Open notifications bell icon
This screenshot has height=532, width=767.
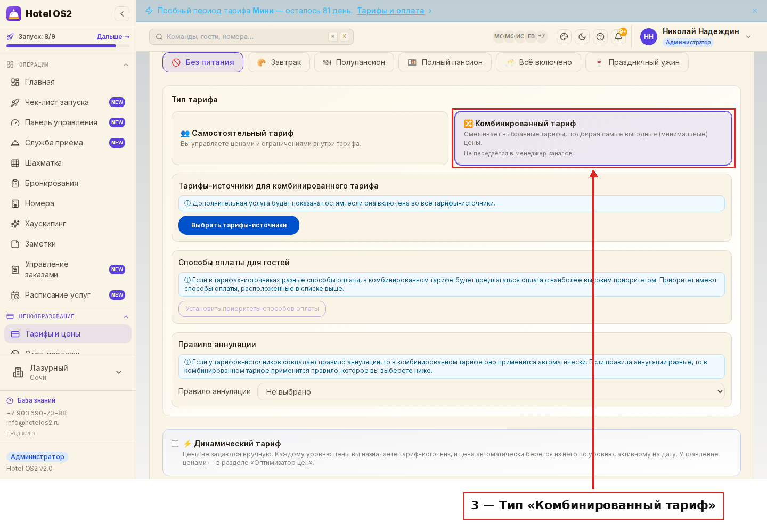618,37
